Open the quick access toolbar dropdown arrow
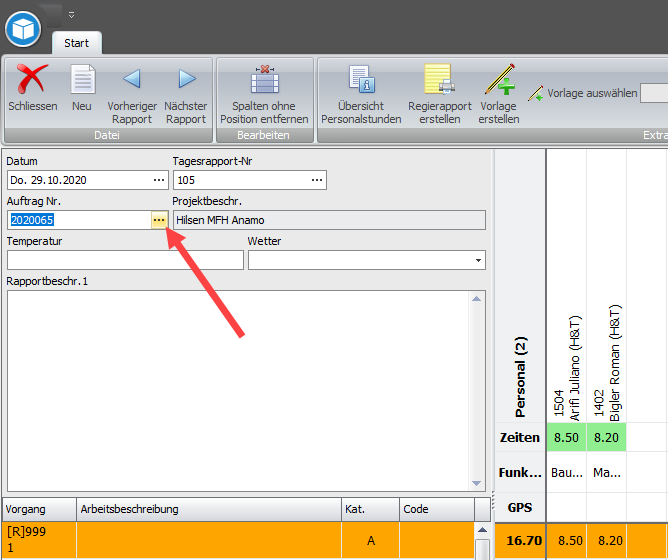Viewport: 668px width, 560px height. [72, 15]
